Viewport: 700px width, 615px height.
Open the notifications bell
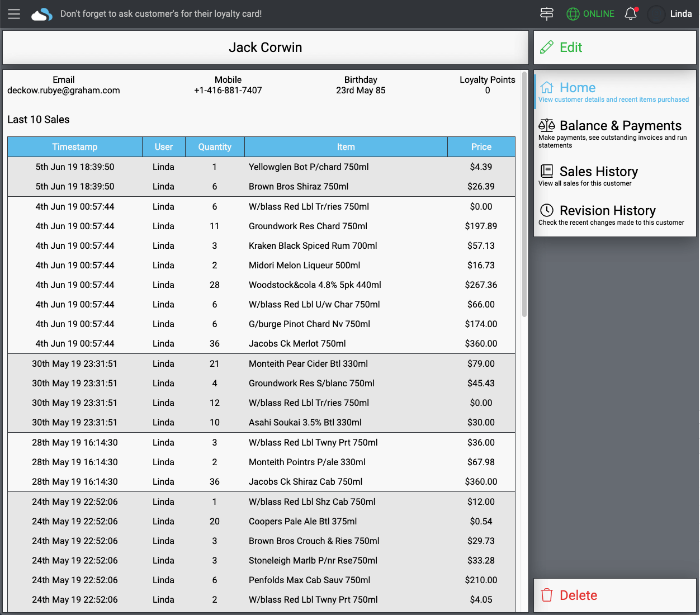(x=631, y=14)
